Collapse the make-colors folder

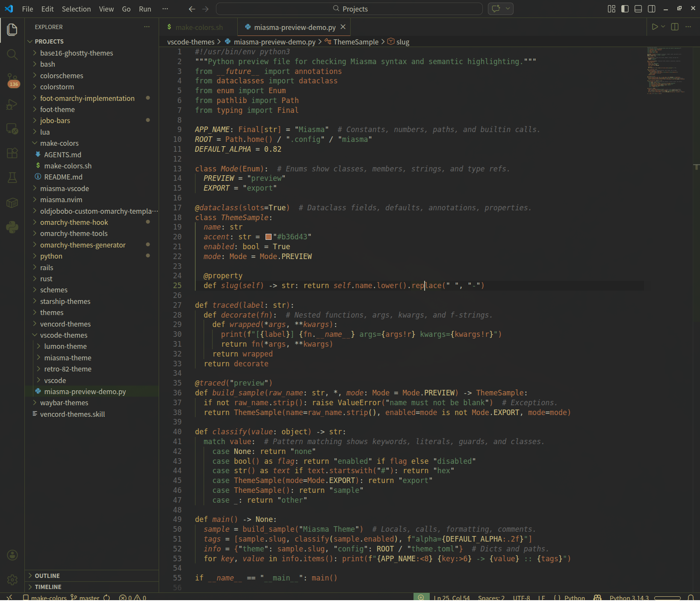click(92, 143)
